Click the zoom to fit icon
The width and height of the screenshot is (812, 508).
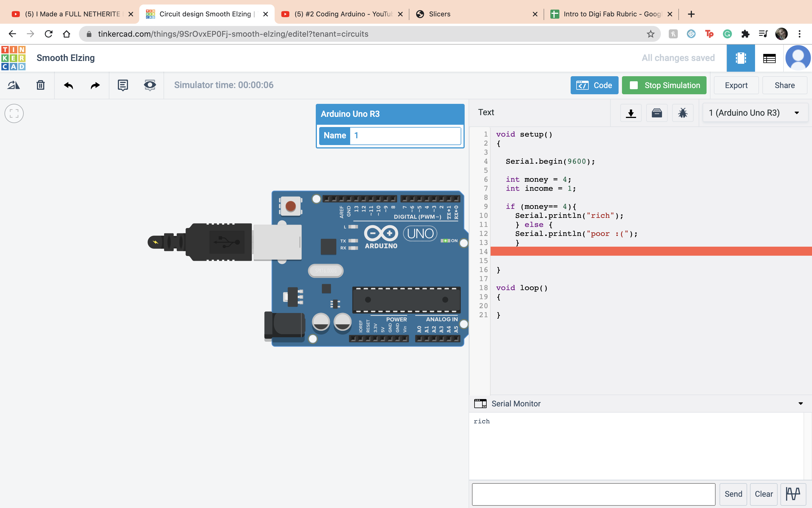(14, 113)
